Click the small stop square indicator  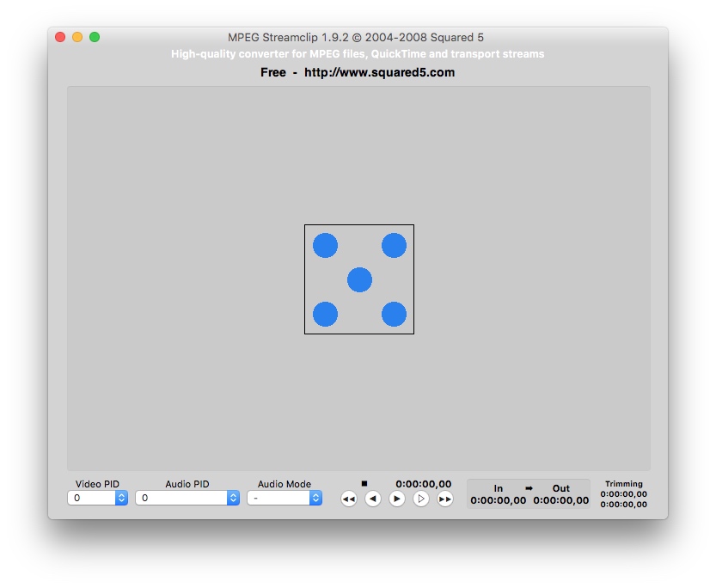point(364,483)
